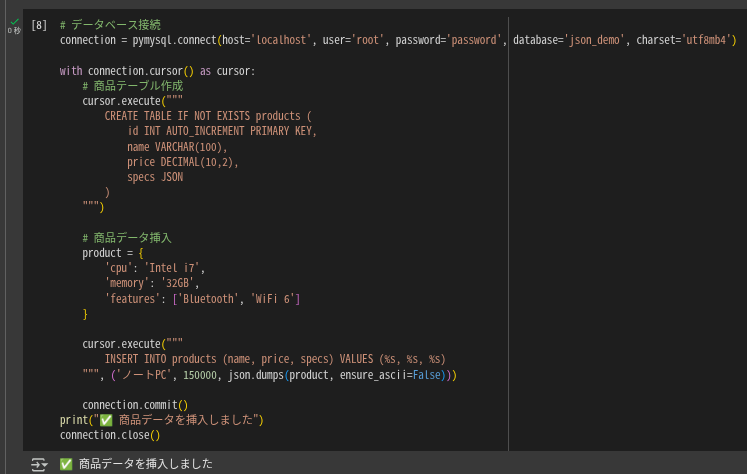Viewport: 747px width, 474px height.
Task: Click 'INSERT INTO products' SQL line
Action: (275, 359)
